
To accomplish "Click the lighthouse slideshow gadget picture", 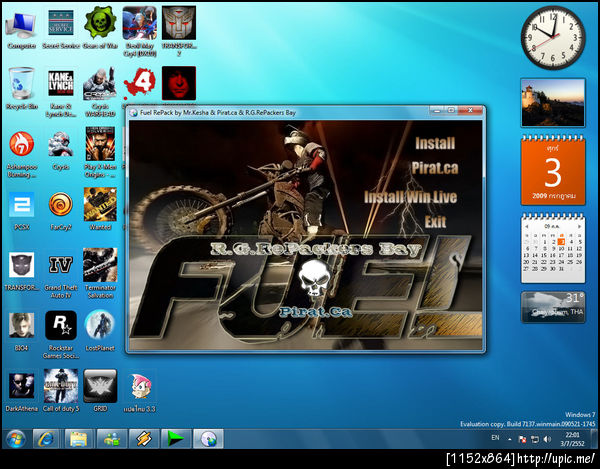I will pyautogui.click(x=553, y=103).
